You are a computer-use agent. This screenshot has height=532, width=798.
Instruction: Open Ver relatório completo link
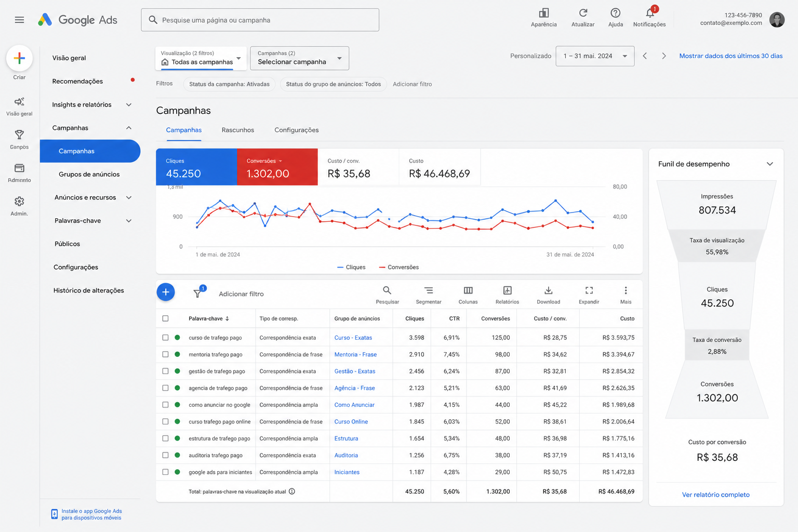pyautogui.click(x=716, y=495)
